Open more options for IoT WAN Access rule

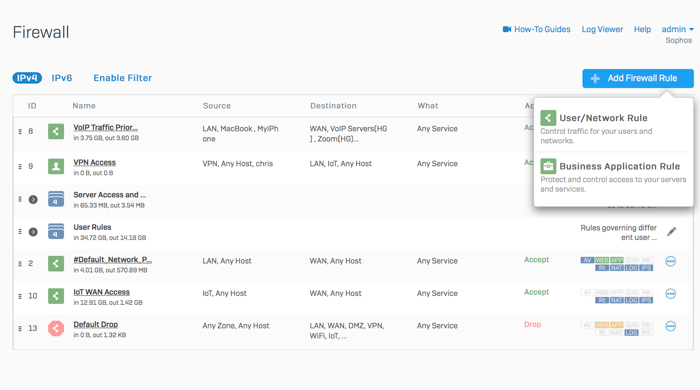(x=671, y=294)
